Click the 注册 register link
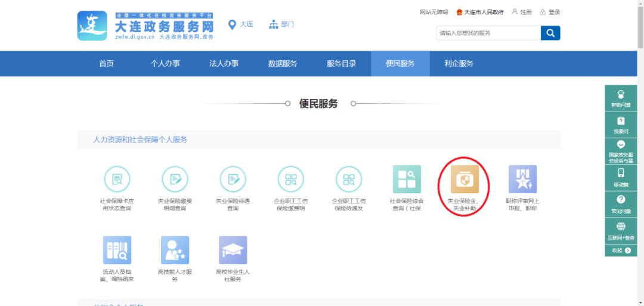Image resolution: width=644 pixels, height=306 pixels. 522,12
